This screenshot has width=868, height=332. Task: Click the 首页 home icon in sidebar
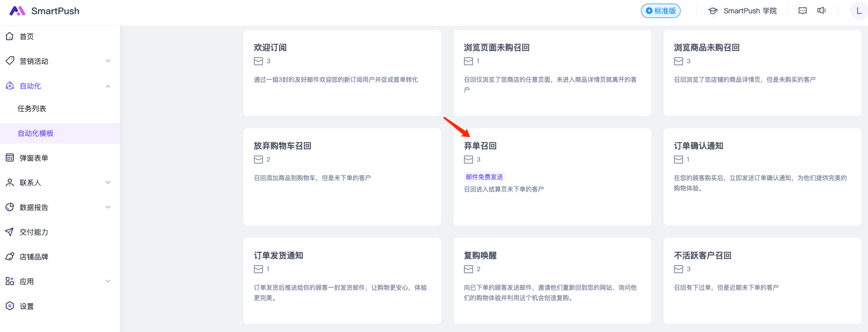pos(9,37)
